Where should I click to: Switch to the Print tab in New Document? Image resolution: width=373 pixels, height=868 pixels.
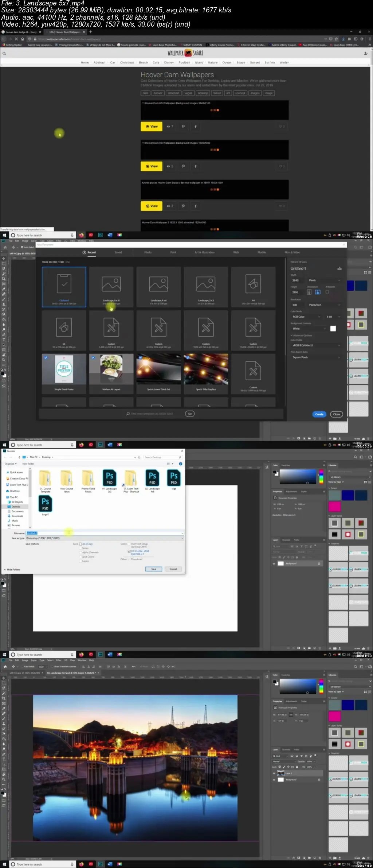click(173, 252)
